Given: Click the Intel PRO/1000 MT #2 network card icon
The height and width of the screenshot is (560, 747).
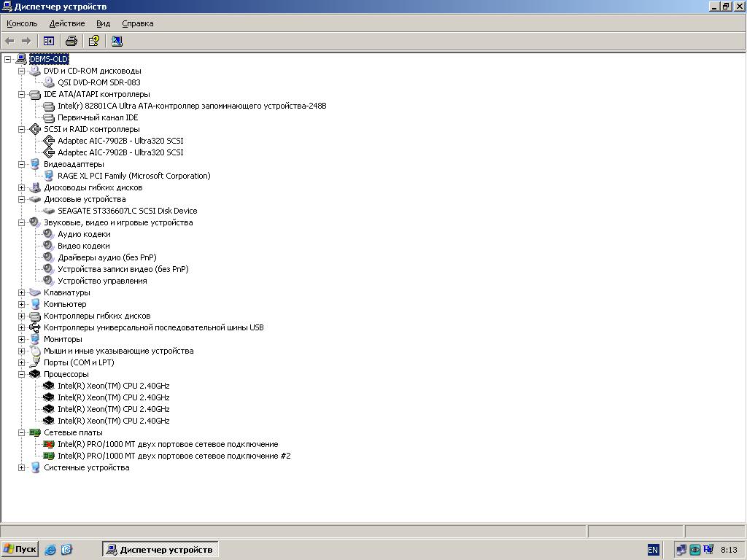Looking at the screenshot, I should (x=49, y=456).
